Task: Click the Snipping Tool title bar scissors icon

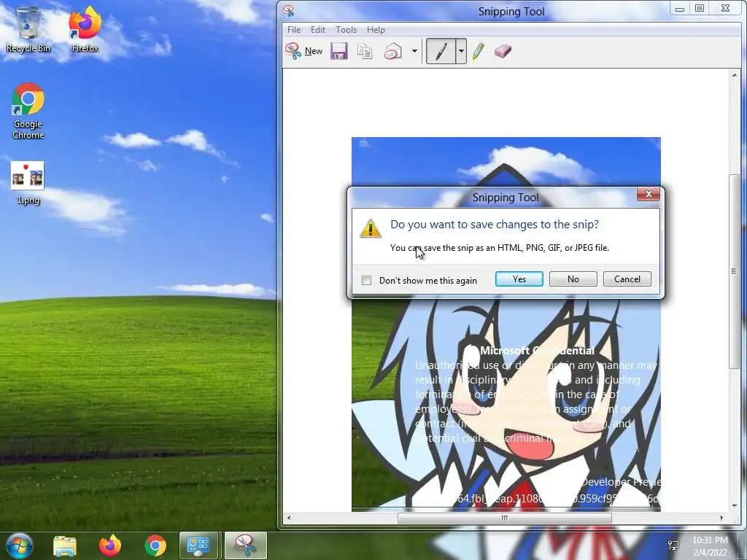Action: pos(289,10)
